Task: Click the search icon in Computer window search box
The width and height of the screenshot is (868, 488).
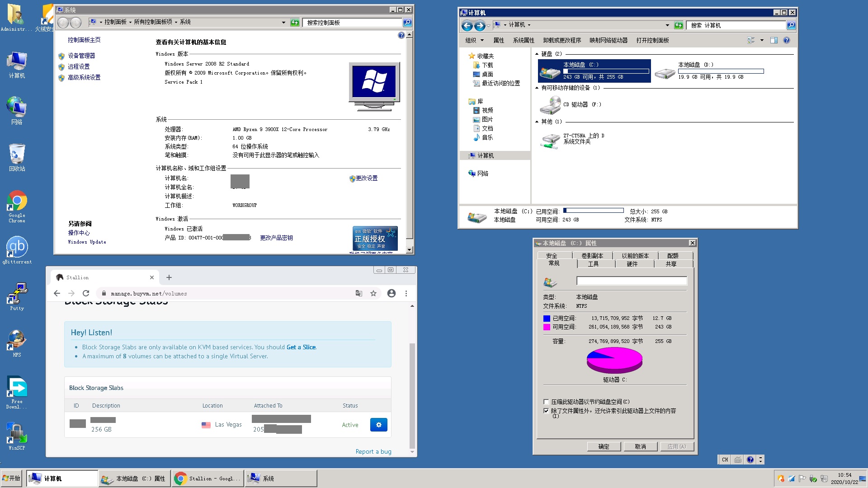Action: [791, 25]
